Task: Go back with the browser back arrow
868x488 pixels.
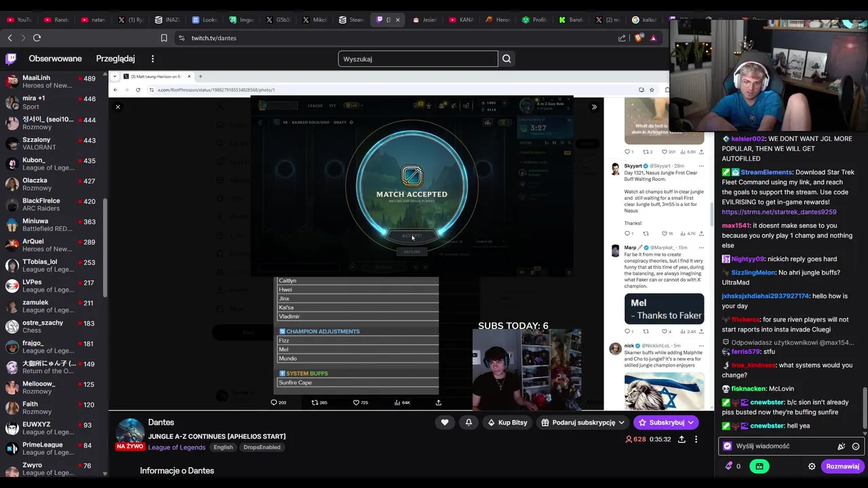Action: pyautogui.click(x=9, y=38)
